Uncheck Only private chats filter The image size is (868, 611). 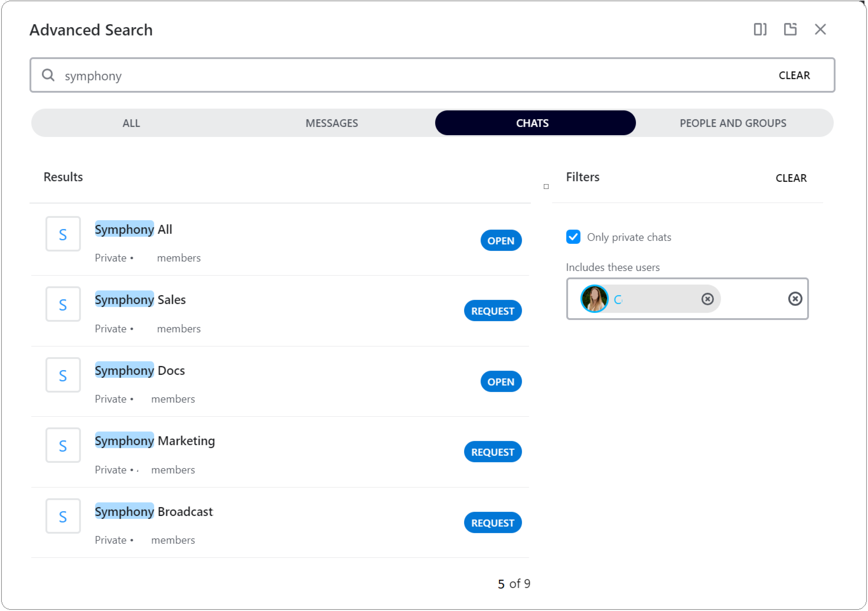(573, 237)
